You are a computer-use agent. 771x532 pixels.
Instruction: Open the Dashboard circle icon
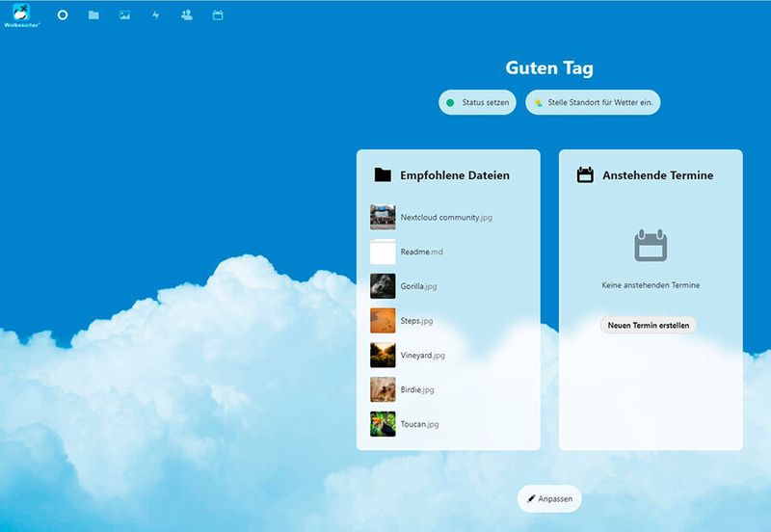pyautogui.click(x=63, y=15)
